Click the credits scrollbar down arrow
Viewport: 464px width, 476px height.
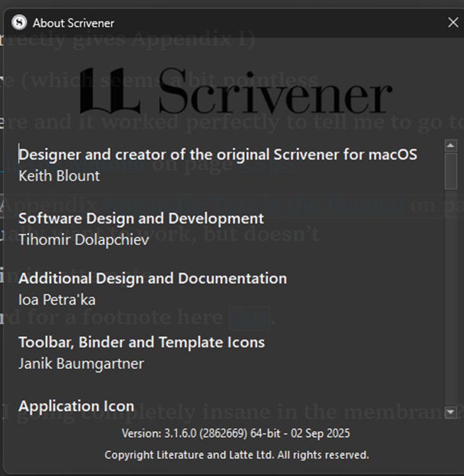click(x=450, y=412)
